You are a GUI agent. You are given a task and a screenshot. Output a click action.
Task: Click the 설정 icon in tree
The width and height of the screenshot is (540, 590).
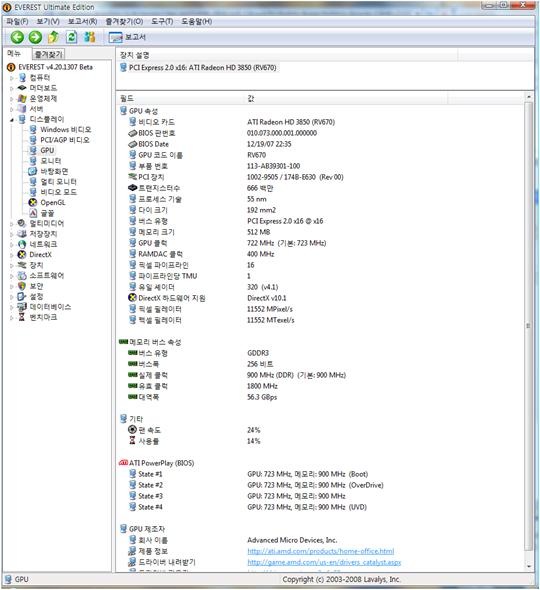22,297
